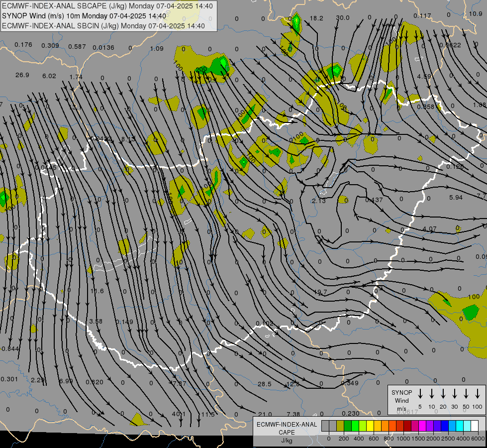Click the '200' tick label under colour bar
The image size is (487, 448).
pos(344,439)
